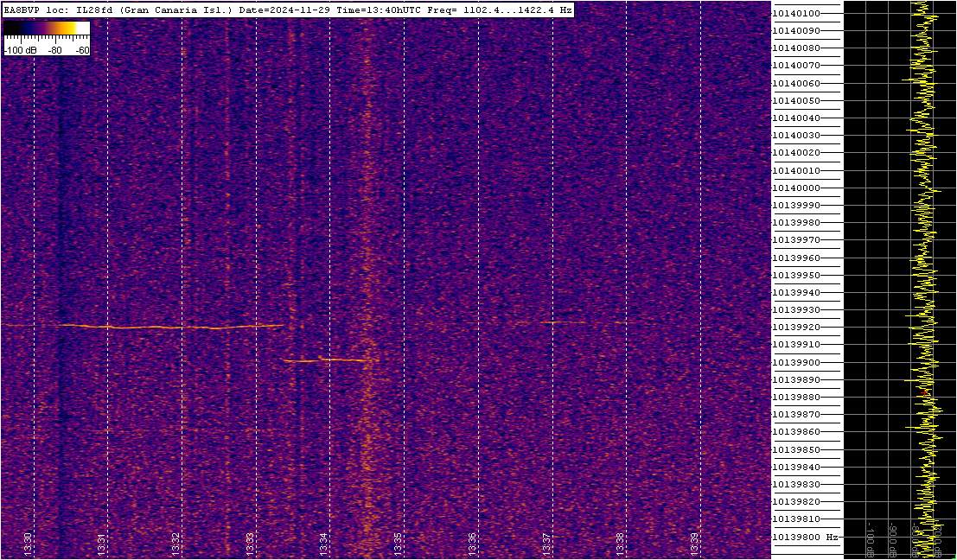Click the '-80' label on the color scale
Image resolution: width=957 pixels, height=560 pixels.
[55, 51]
